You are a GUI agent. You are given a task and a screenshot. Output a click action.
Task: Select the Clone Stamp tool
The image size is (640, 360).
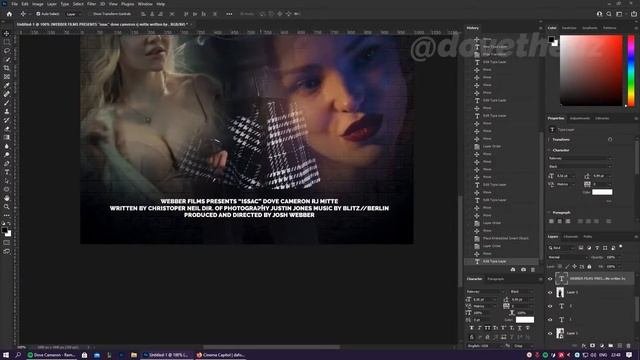[x=7, y=111]
